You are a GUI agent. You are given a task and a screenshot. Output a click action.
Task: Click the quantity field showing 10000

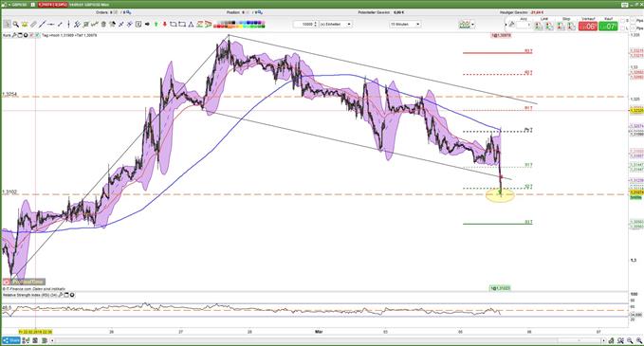306,25
